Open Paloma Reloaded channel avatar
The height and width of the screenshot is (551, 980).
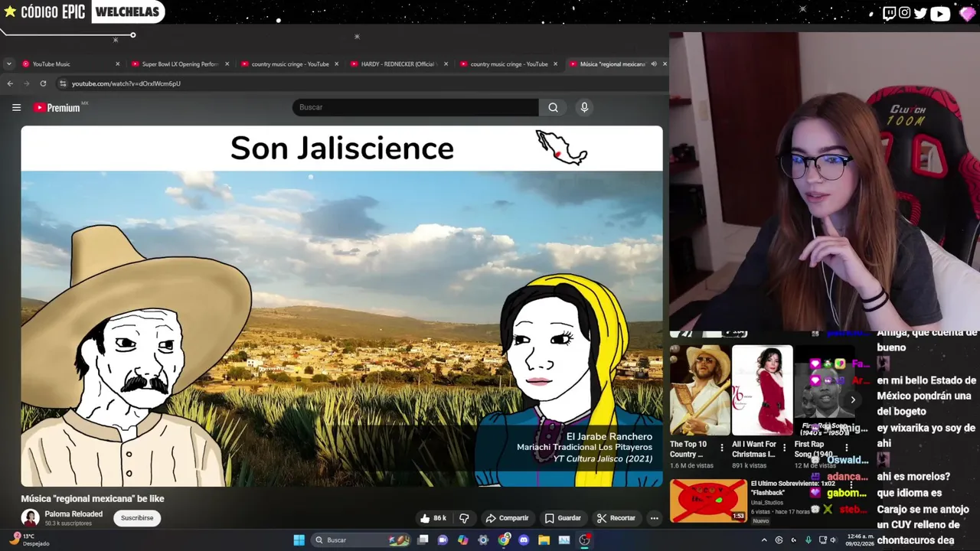pos(30,518)
